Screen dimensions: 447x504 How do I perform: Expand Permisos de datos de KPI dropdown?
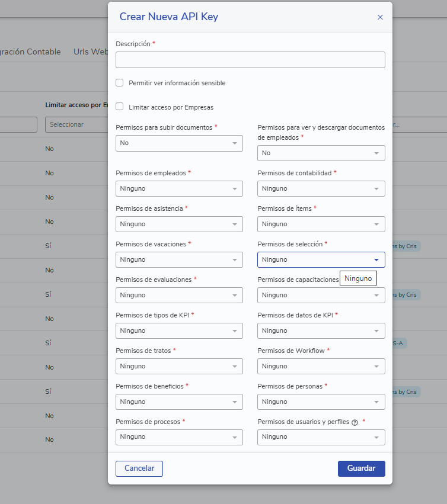[321, 330]
